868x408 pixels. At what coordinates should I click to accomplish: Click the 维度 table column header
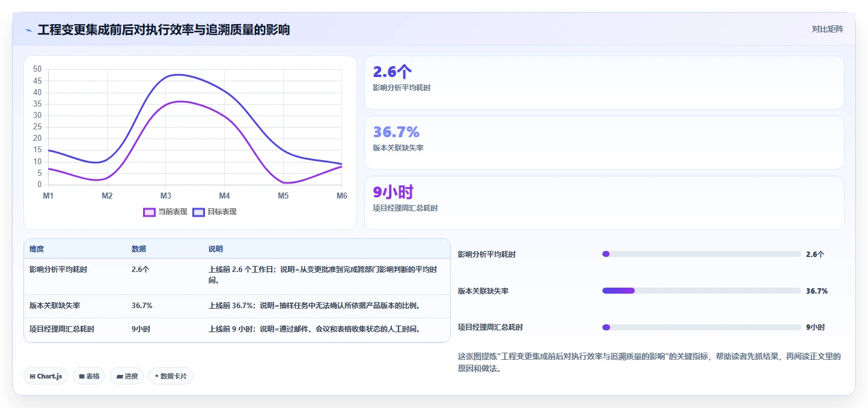pyautogui.click(x=37, y=249)
